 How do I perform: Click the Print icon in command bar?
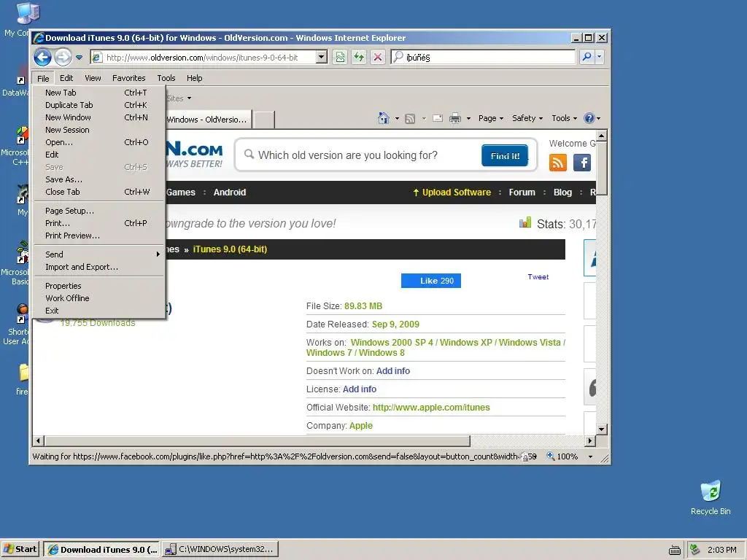point(455,118)
